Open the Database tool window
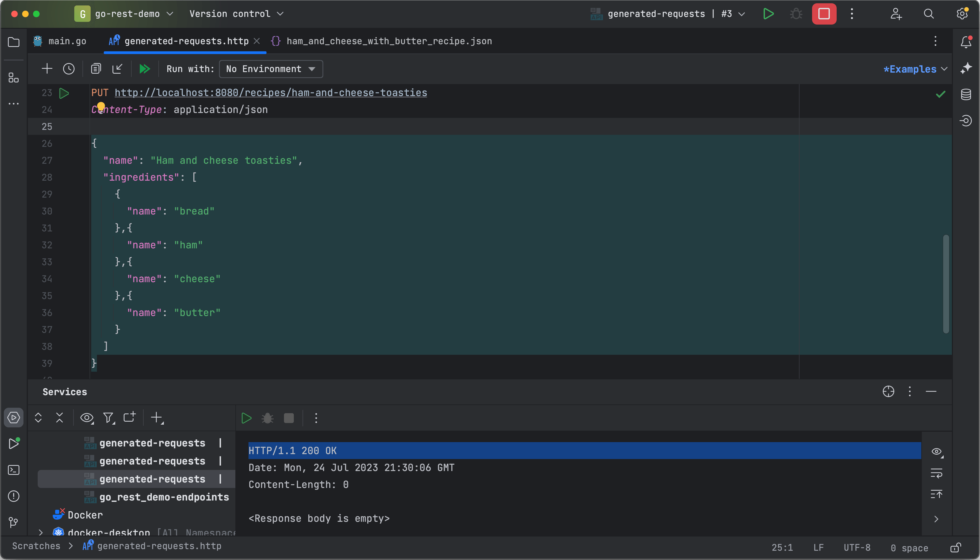Viewport: 980px width, 560px height. pos(966,94)
